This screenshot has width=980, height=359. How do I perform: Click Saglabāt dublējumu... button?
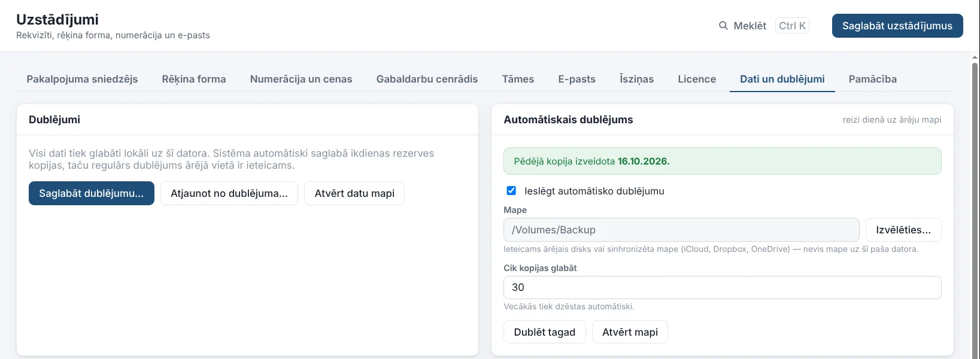tap(92, 193)
